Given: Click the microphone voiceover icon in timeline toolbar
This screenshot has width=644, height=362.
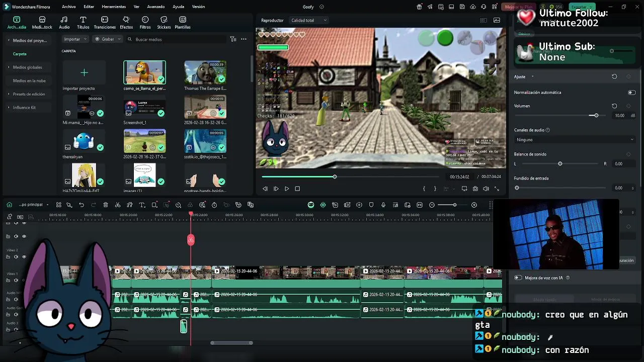Looking at the screenshot, I should [383, 205].
